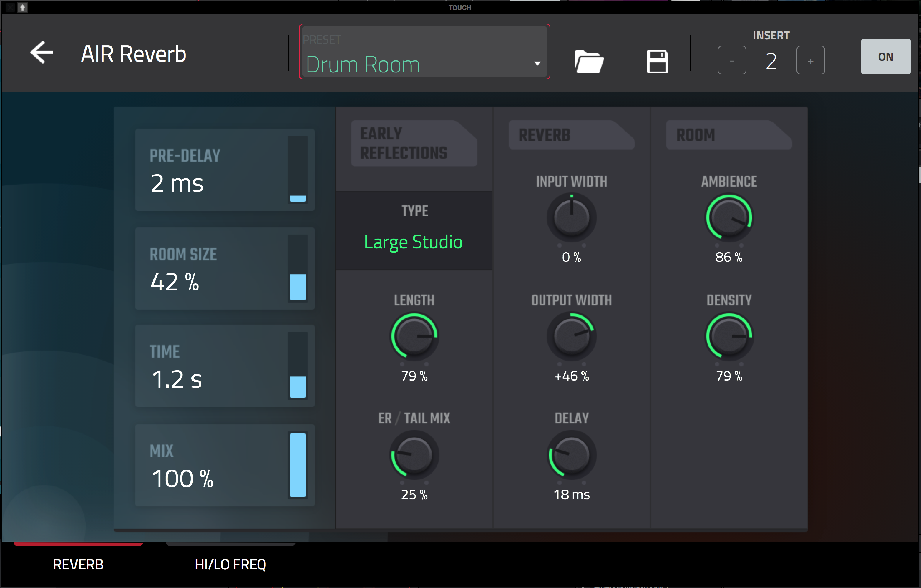Save preset with the floppy disk icon
Image resolution: width=921 pixels, height=588 pixels.
coord(658,61)
